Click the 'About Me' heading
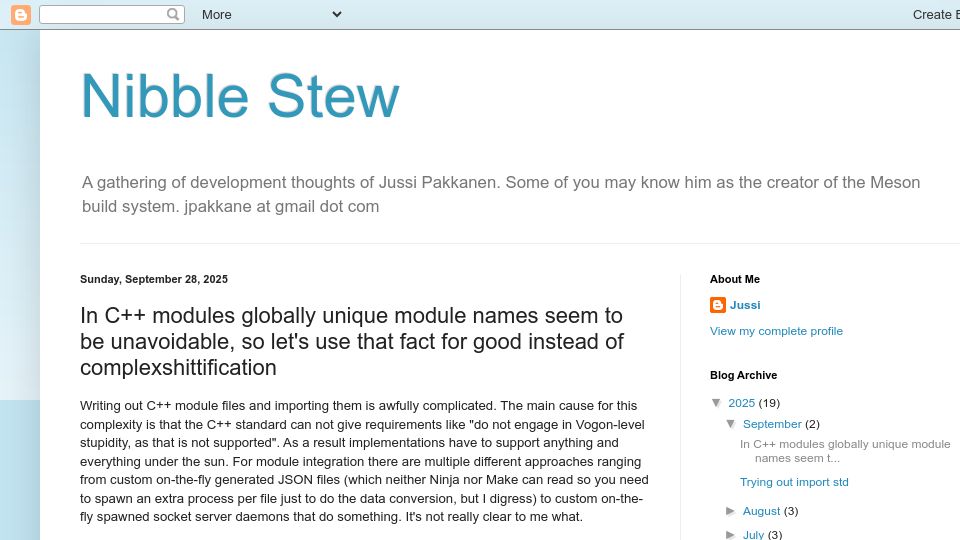 click(x=735, y=279)
